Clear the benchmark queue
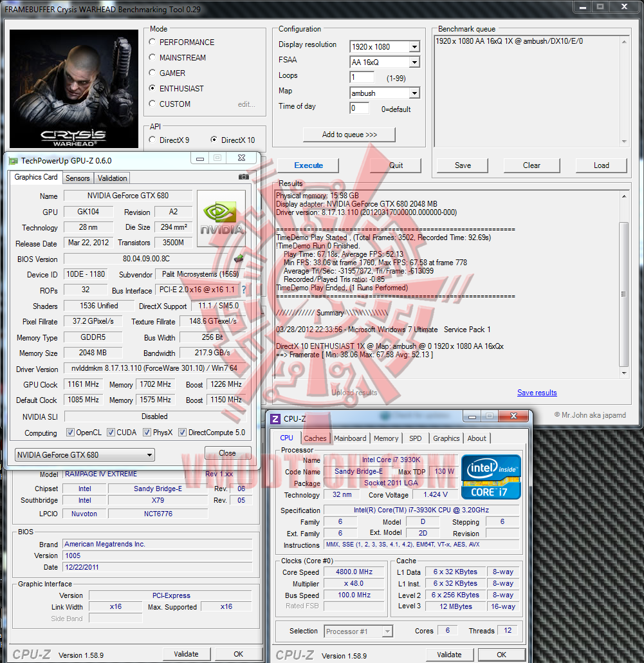The width and height of the screenshot is (644, 663). [531, 165]
